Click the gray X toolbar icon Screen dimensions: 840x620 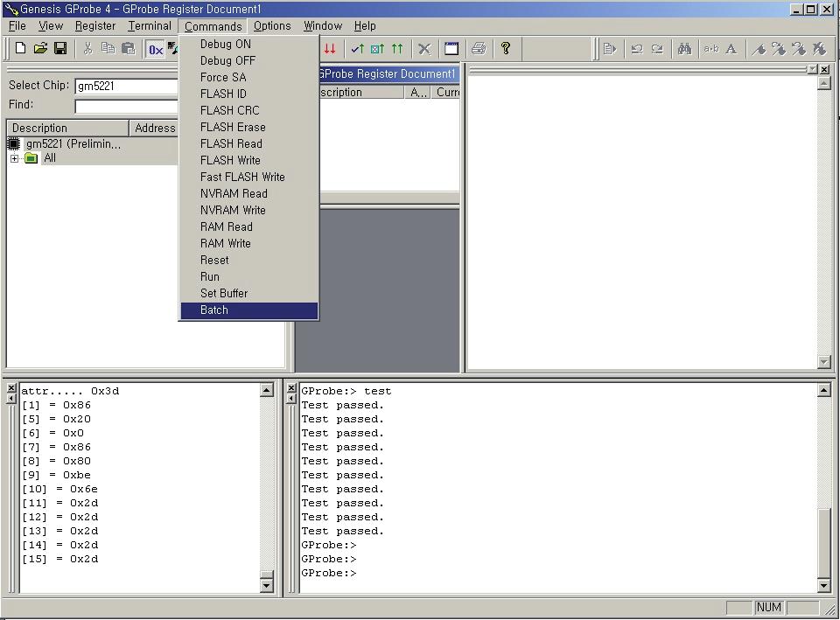(424, 49)
